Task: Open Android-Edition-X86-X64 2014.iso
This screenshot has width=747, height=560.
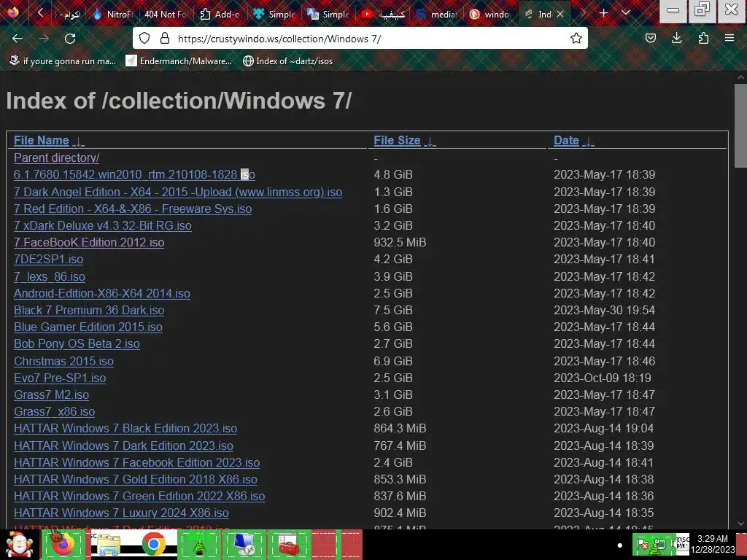Action: (101, 293)
